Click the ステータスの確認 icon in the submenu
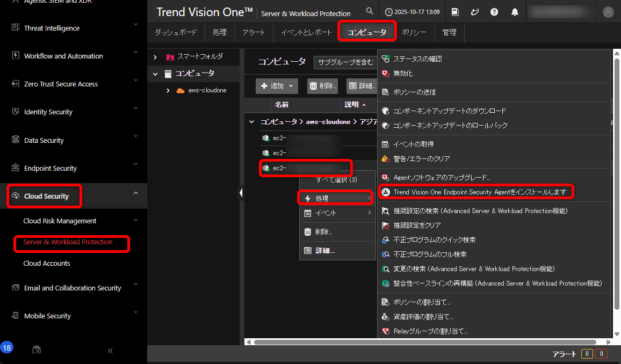 (385, 59)
